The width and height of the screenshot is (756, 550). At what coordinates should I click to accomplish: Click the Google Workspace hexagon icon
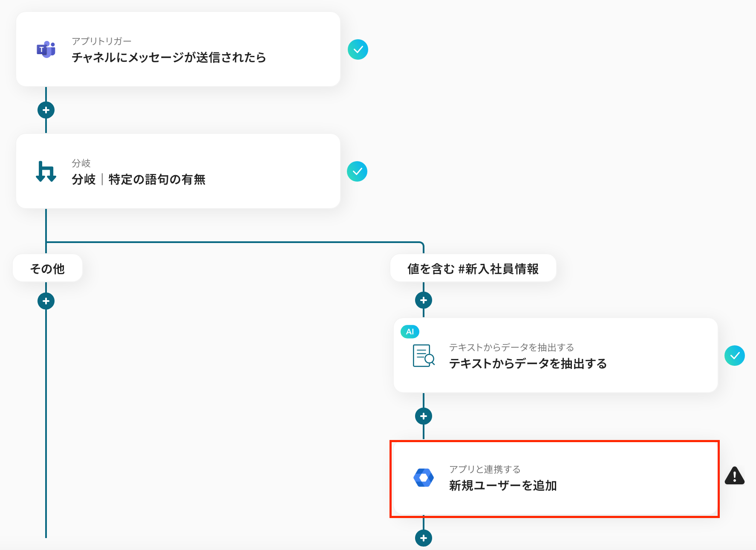click(x=424, y=478)
